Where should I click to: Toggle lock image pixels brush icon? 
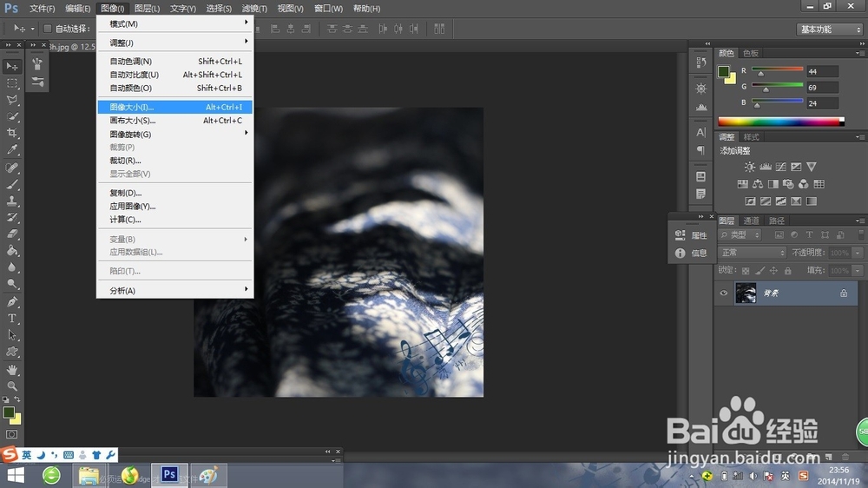click(759, 271)
